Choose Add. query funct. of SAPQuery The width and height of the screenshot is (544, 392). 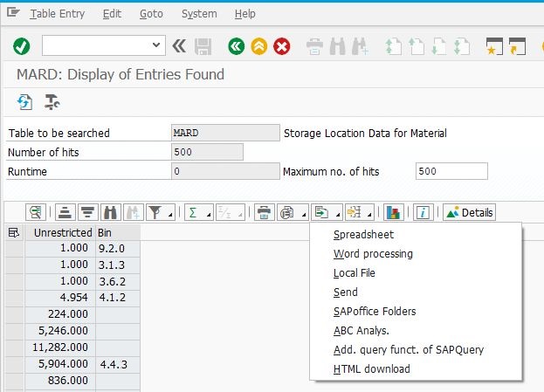point(409,350)
